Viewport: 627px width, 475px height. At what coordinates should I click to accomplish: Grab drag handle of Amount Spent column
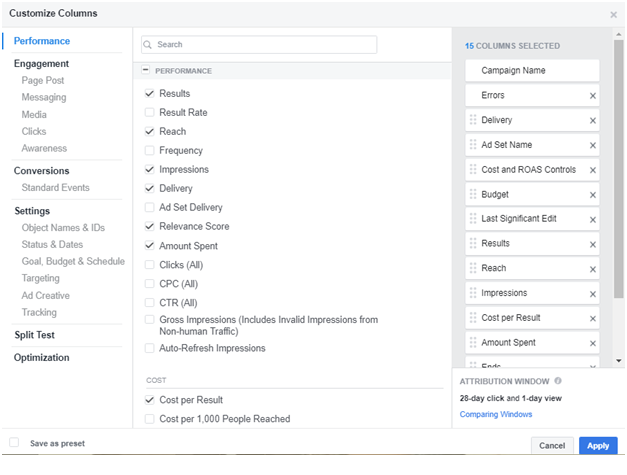(x=473, y=343)
